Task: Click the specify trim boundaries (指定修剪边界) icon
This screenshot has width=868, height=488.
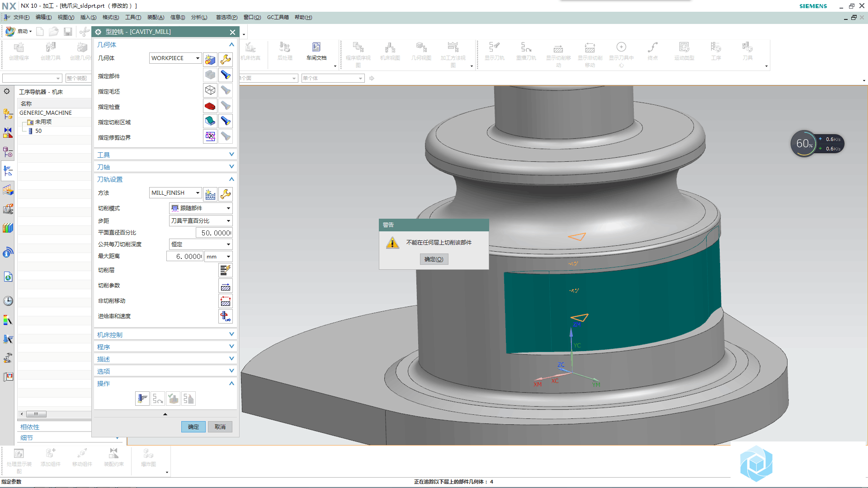Action: tap(210, 136)
